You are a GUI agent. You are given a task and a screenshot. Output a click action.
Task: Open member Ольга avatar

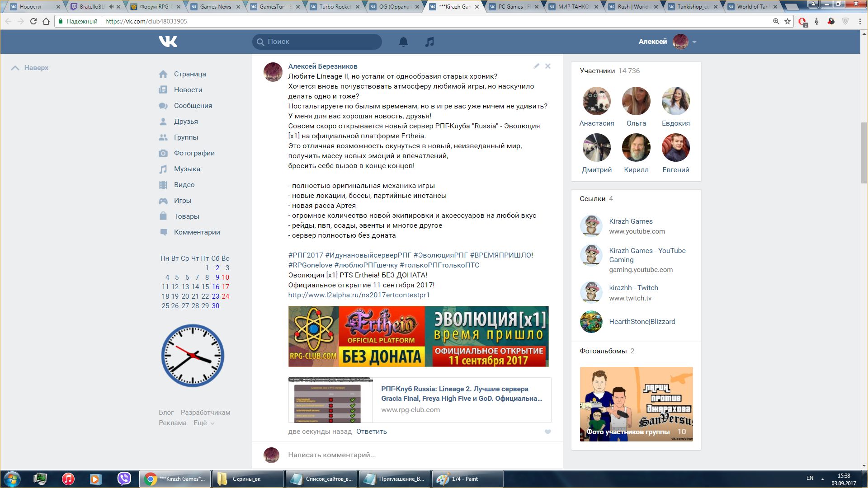click(x=636, y=101)
